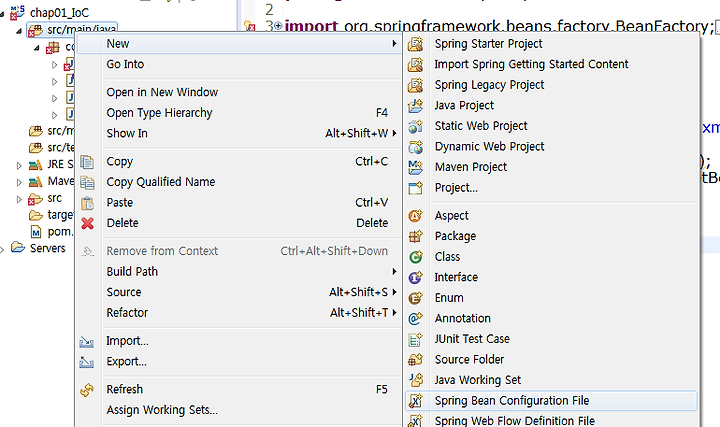The height and width of the screenshot is (427, 720).
Task: Collapse the src/main/java folder arrow
Action: [19, 31]
